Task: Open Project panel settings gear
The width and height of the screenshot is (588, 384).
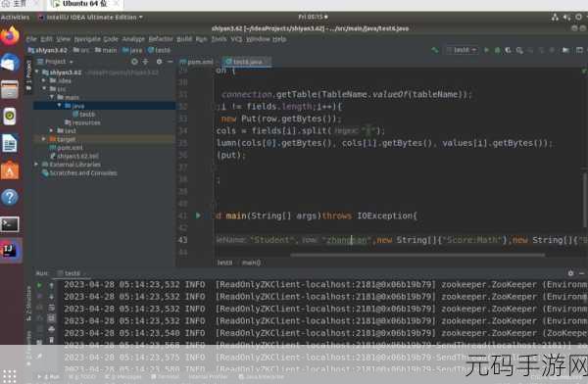Action: (x=159, y=62)
